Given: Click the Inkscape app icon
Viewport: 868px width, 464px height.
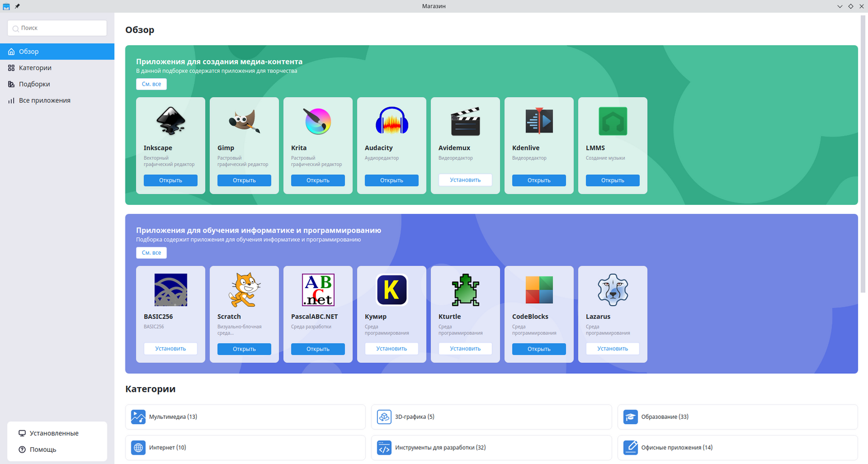Looking at the screenshot, I should coord(171,121).
